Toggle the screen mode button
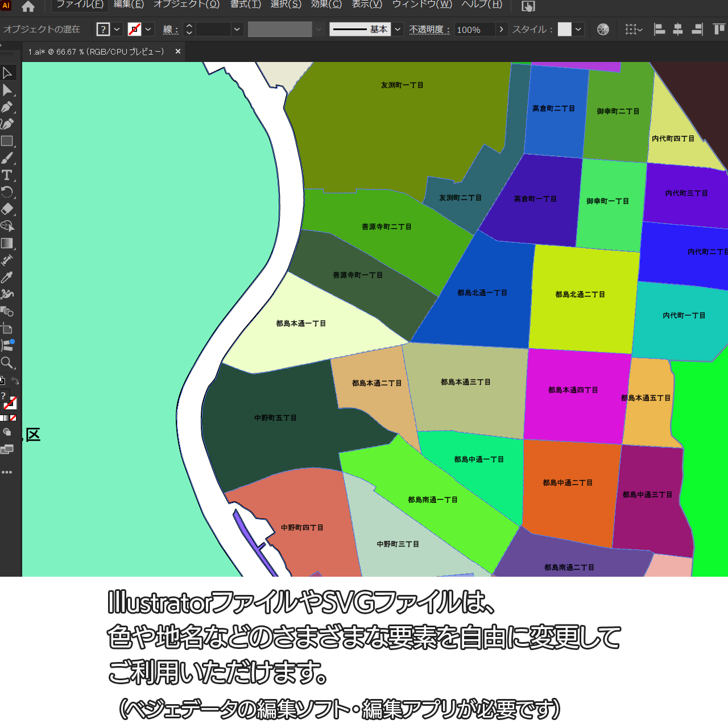Image resolution: width=728 pixels, height=728 pixels. pyautogui.click(x=7, y=450)
